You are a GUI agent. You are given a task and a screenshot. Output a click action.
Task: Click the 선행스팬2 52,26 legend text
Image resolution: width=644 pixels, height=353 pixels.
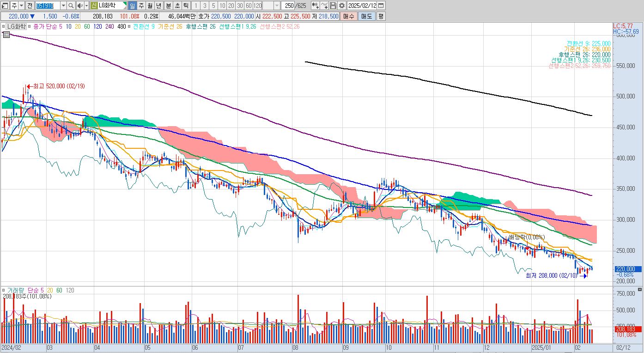tap(279, 27)
